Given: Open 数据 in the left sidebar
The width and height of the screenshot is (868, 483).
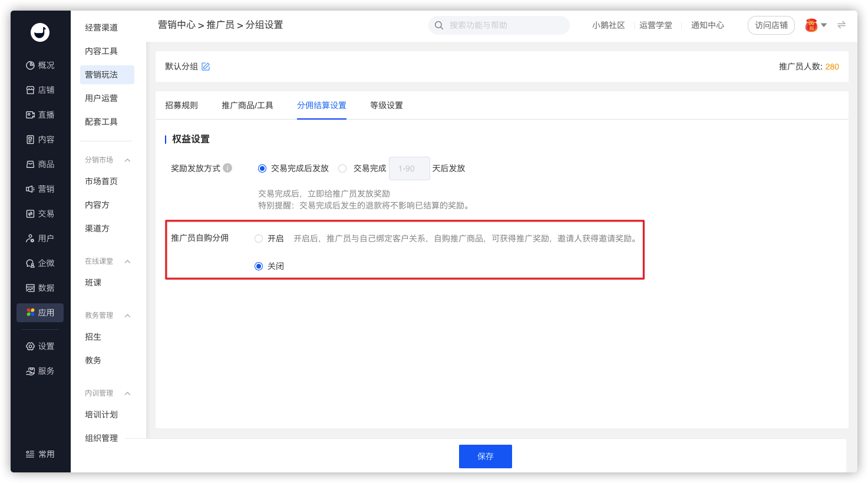Looking at the screenshot, I should coord(40,288).
